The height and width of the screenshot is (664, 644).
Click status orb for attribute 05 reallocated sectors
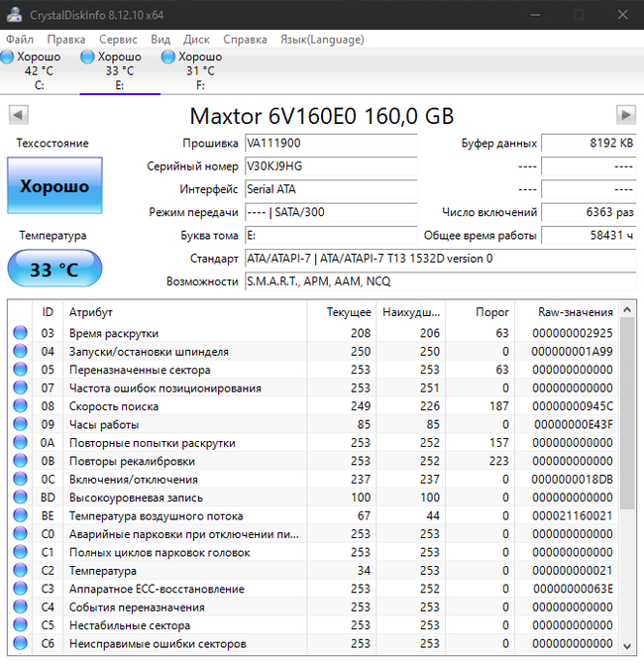click(20, 370)
